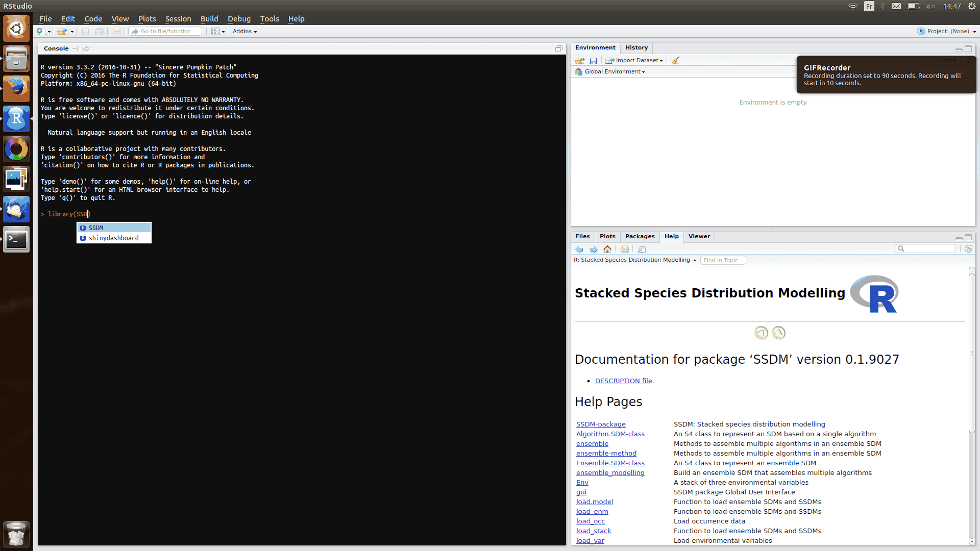Screen dimensions: 980x551
Task: Show help in new window icon
Action: 642,249
